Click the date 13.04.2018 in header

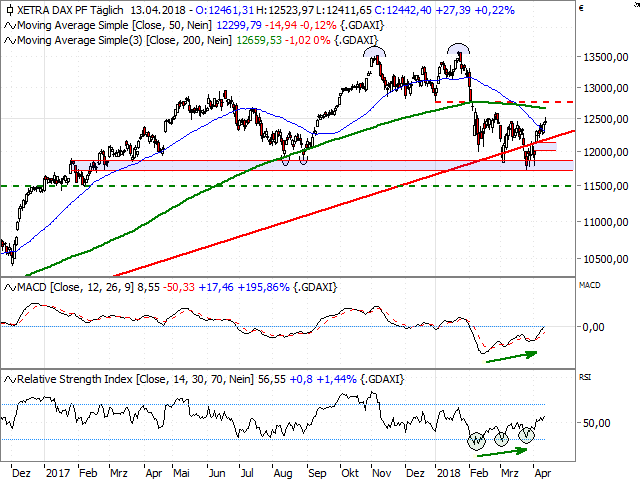point(158,10)
